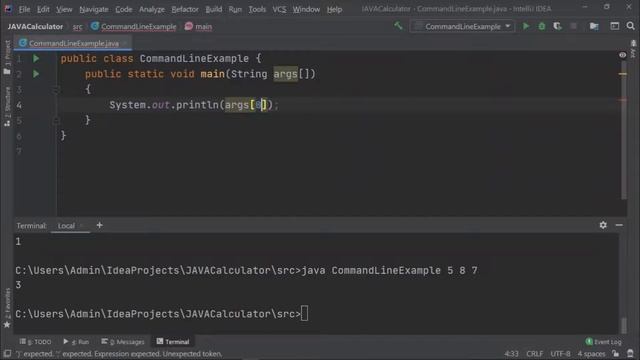The height and width of the screenshot is (360, 640).
Task: Click yellow warning stripe on editor scrollbar
Action: coord(622,74)
